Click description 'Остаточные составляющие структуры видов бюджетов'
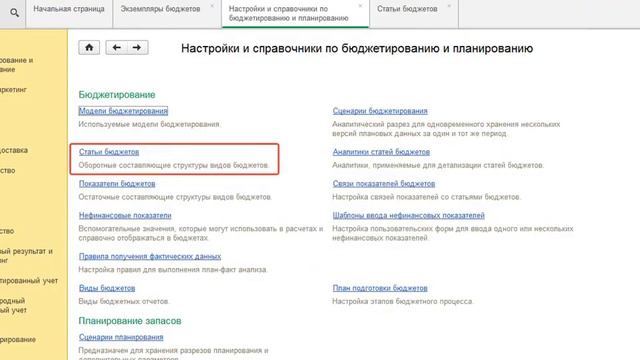 point(175,197)
